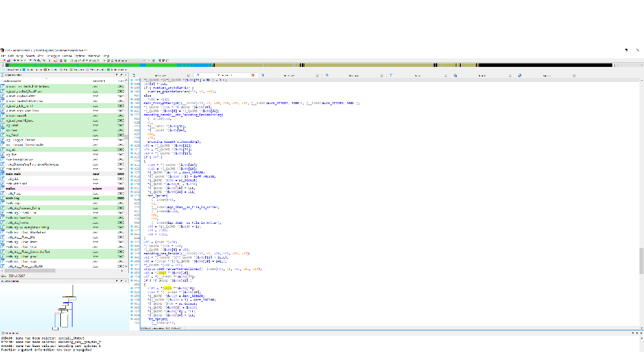Click the f icon beside malloc in the Functions window
The height and width of the screenshot is (352, 644).
[3, 189]
